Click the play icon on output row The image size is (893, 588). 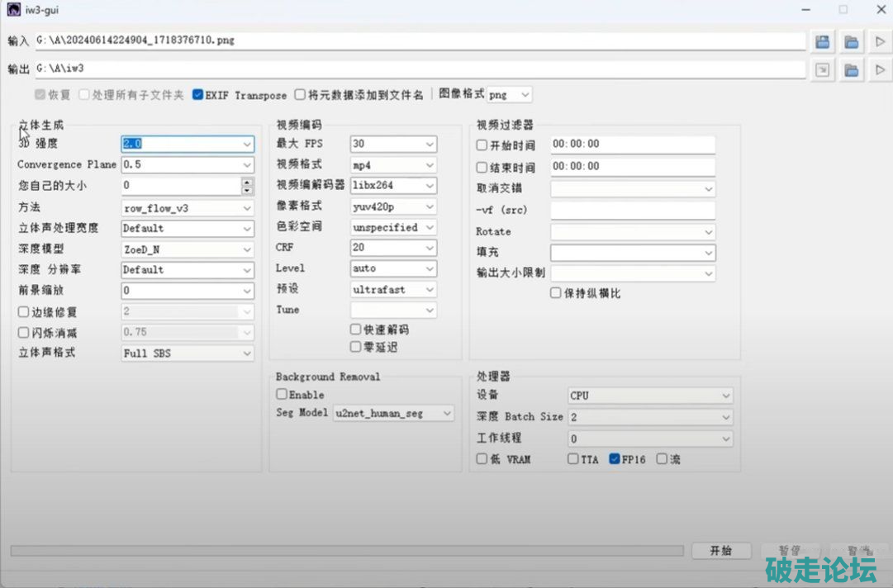tap(879, 70)
